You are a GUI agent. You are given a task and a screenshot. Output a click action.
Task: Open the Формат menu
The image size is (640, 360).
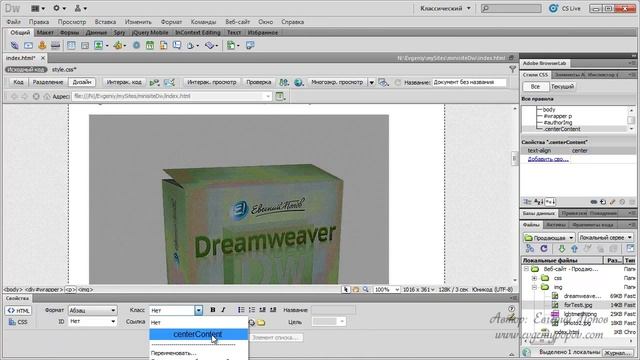(x=171, y=22)
